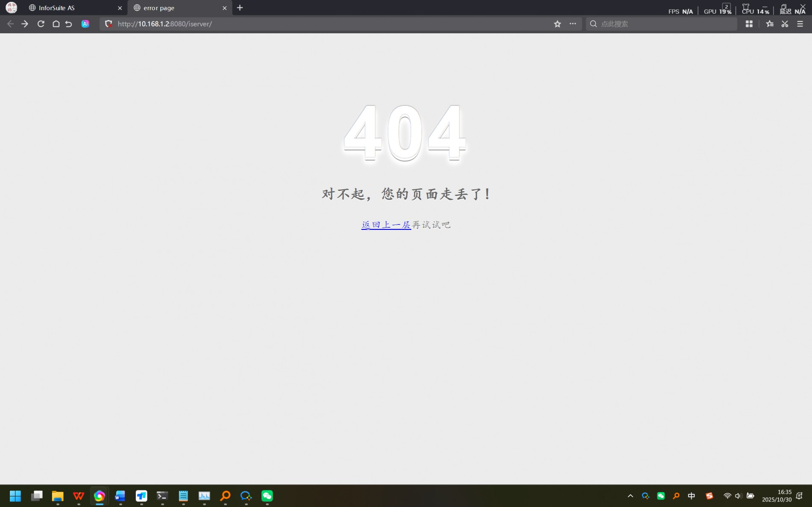Screen dimensions: 812x507
Task: Open the extensions grid icon
Action: pos(749,24)
